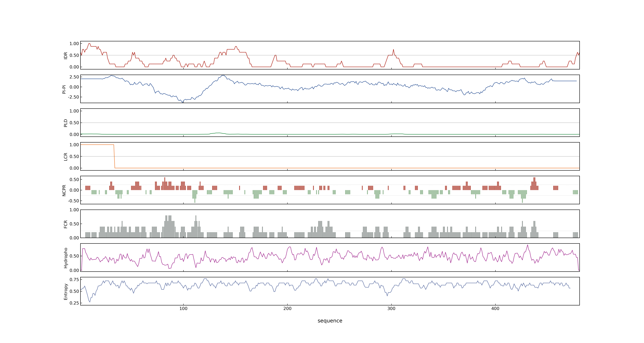Click the PLD y-axis label
This screenshot has width=644, height=343.
click(66, 123)
